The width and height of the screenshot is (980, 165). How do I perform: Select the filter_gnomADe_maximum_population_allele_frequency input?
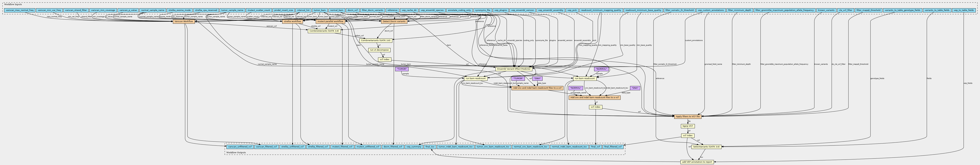click(x=784, y=10)
